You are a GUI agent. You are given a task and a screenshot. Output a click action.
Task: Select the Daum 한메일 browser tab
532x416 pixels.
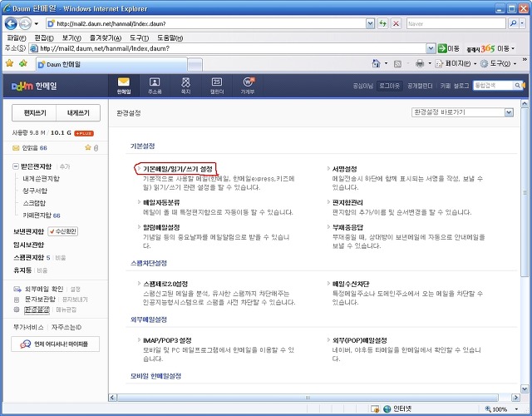111,64
